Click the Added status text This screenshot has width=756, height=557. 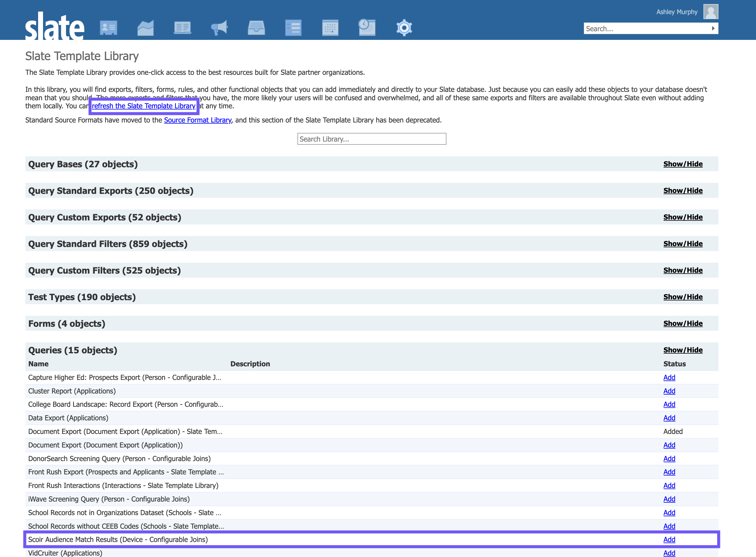point(673,432)
